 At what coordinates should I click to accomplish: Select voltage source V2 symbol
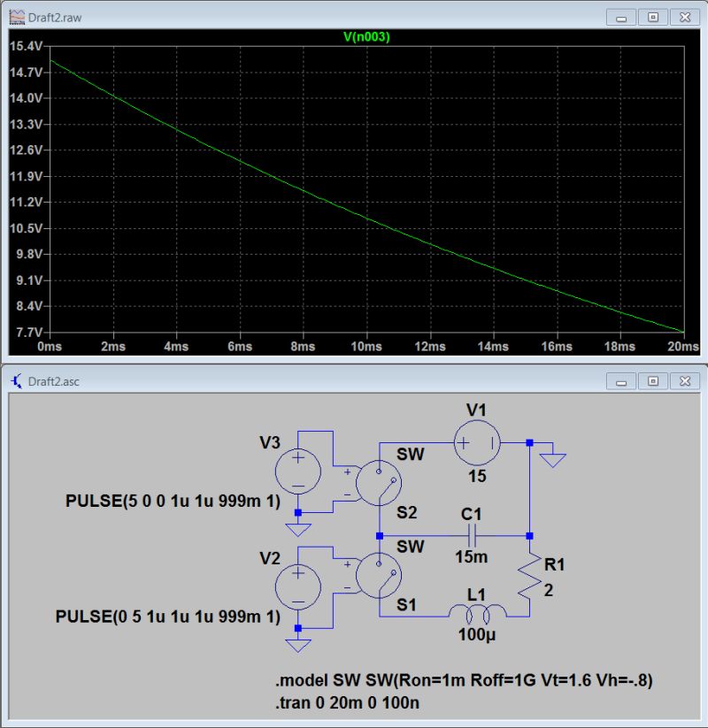tap(298, 585)
